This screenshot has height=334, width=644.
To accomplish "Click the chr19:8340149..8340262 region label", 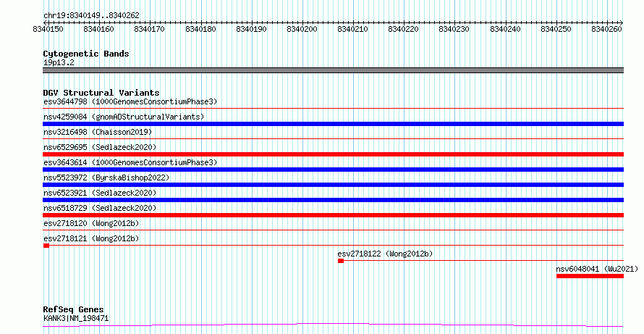I will [91, 16].
